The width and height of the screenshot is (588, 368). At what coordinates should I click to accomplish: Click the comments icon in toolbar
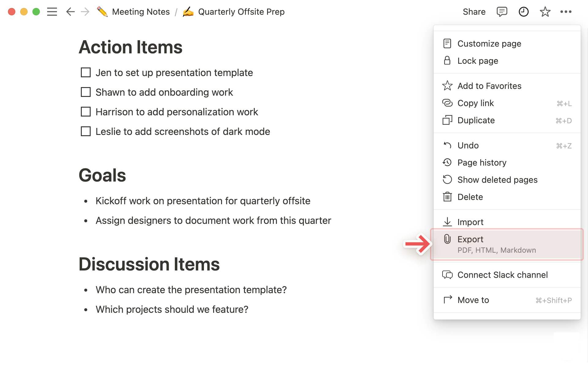tap(502, 11)
